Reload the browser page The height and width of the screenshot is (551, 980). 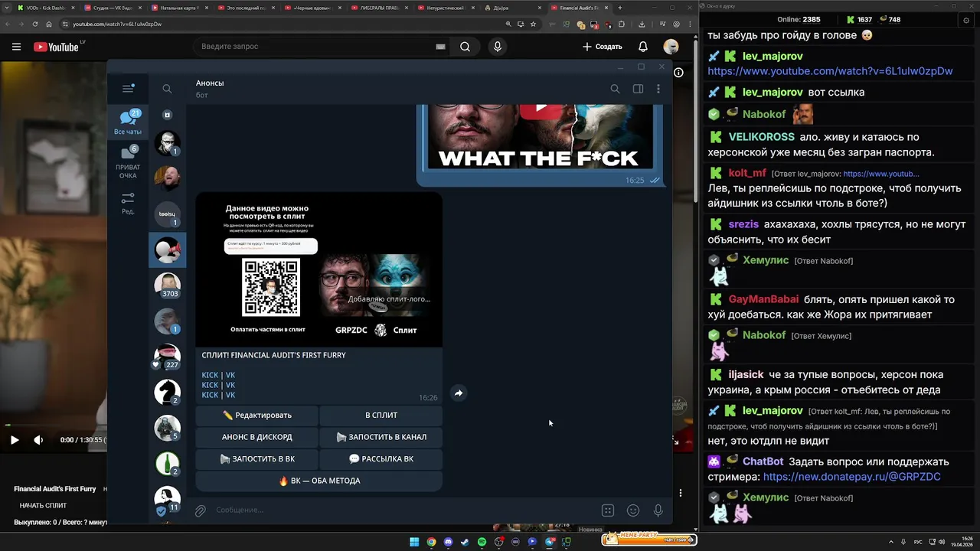point(34,24)
